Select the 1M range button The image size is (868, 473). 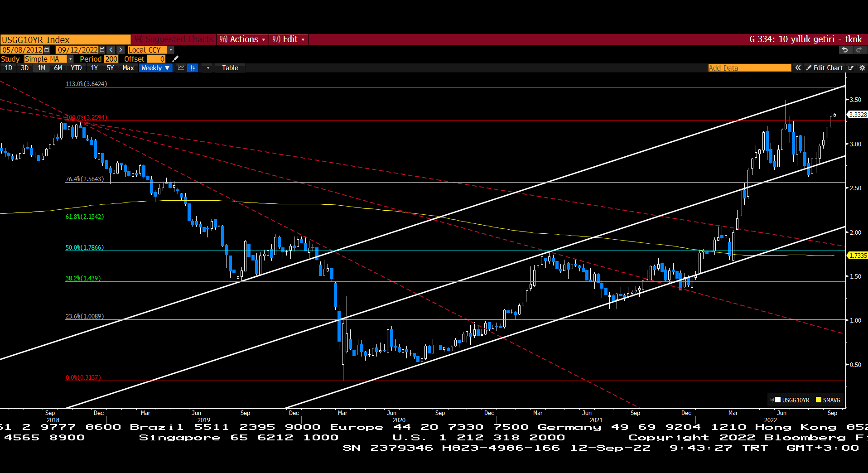click(41, 68)
